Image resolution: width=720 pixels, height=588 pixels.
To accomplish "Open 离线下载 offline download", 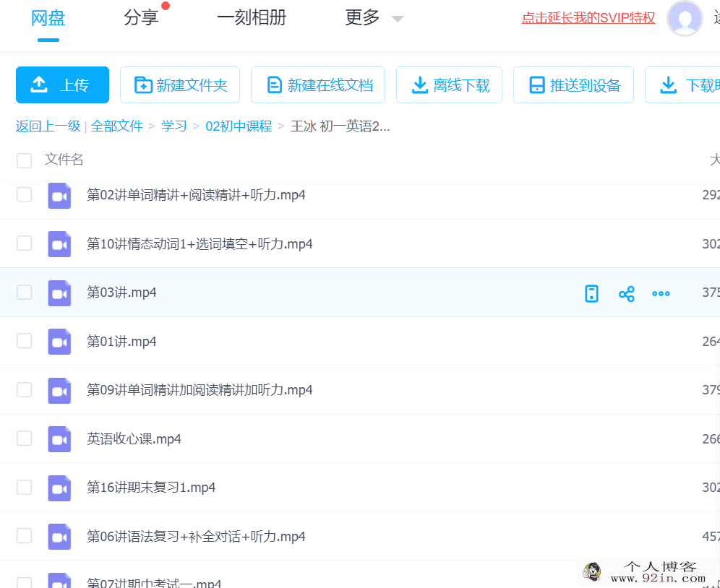I will [449, 85].
